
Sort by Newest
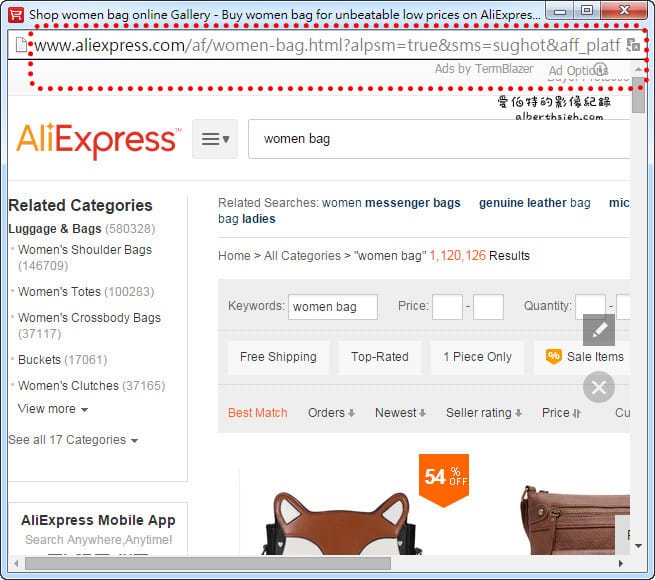tap(400, 413)
